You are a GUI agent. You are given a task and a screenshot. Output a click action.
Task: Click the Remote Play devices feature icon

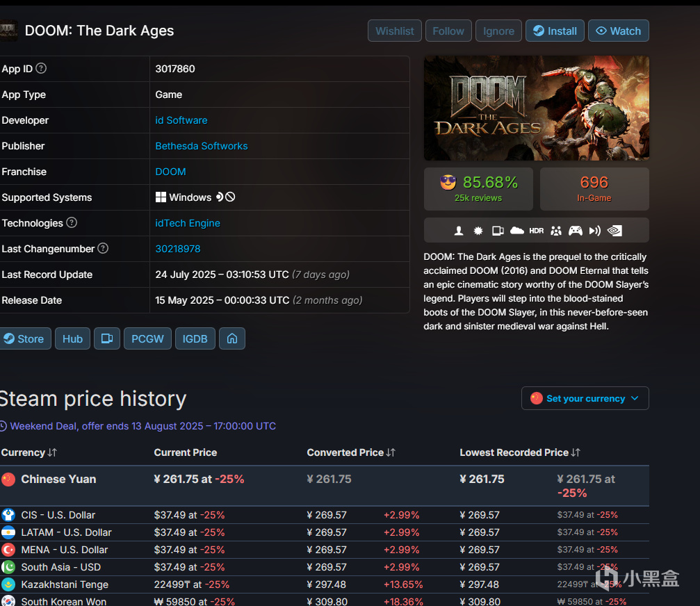point(498,231)
